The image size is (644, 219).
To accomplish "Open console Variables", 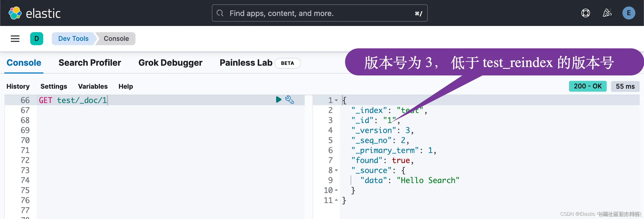I will pos(93,86).
